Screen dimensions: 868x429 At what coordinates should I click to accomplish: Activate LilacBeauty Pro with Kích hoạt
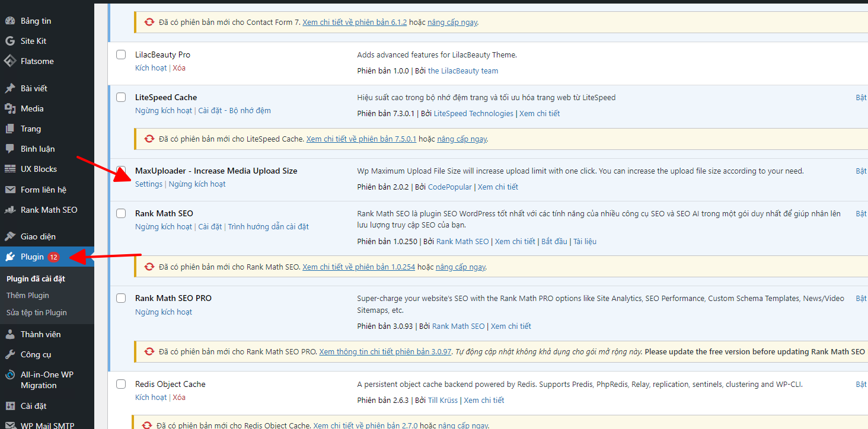151,68
